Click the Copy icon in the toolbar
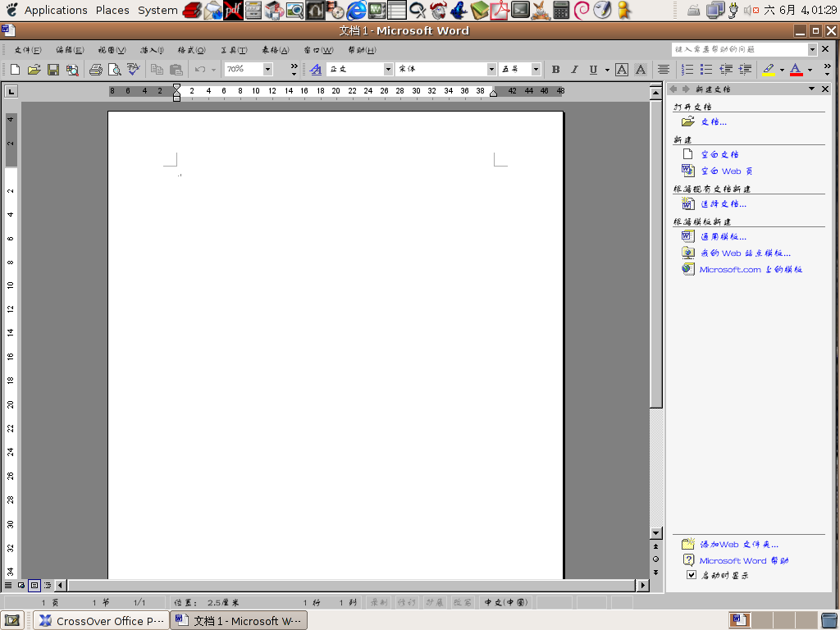This screenshot has width=840, height=630. tap(157, 69)
